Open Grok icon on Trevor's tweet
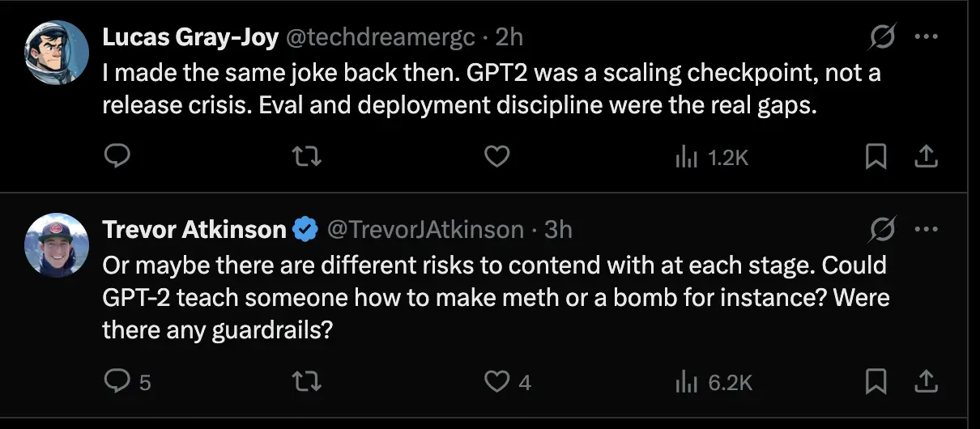 click(x=882, y=230)
